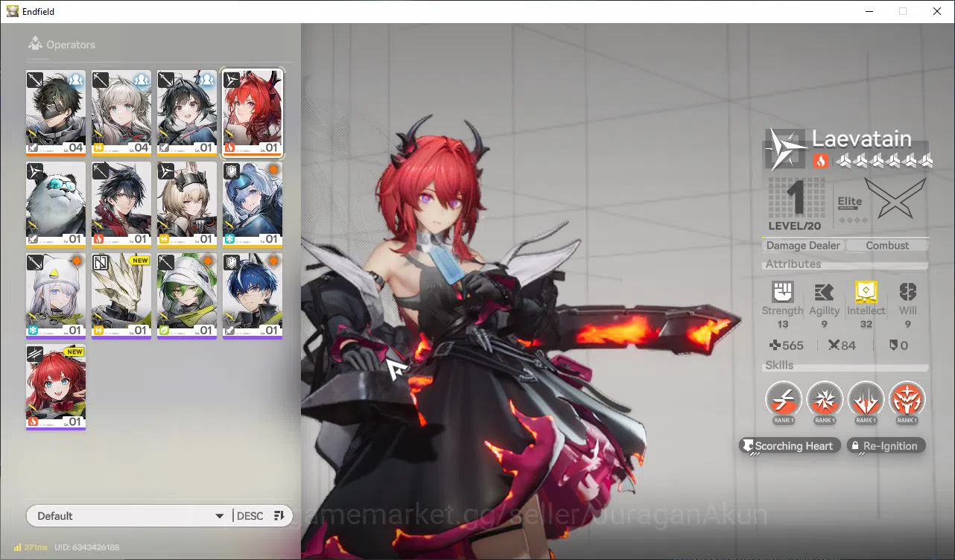Open the starburst skill icon
Image resolution: width=955 pixels, height=560 pixels.
coord(825,400)
